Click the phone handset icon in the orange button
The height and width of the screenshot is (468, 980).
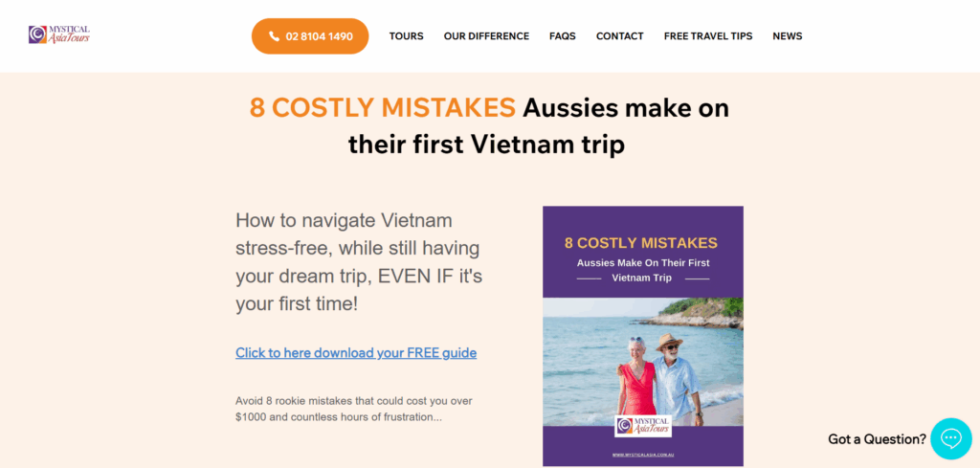pos(275,36)
